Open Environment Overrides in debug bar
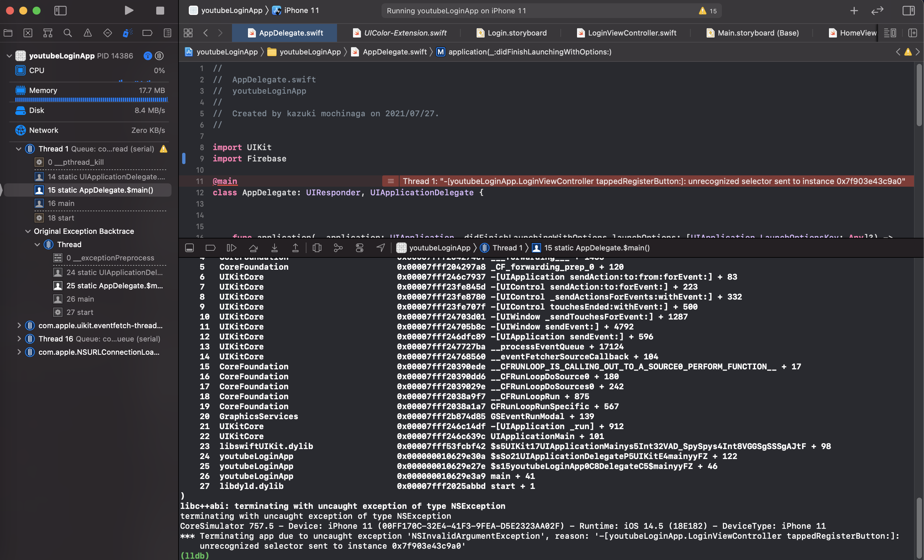The width and height of the screenshot is (924, 560). click(360, 248)
